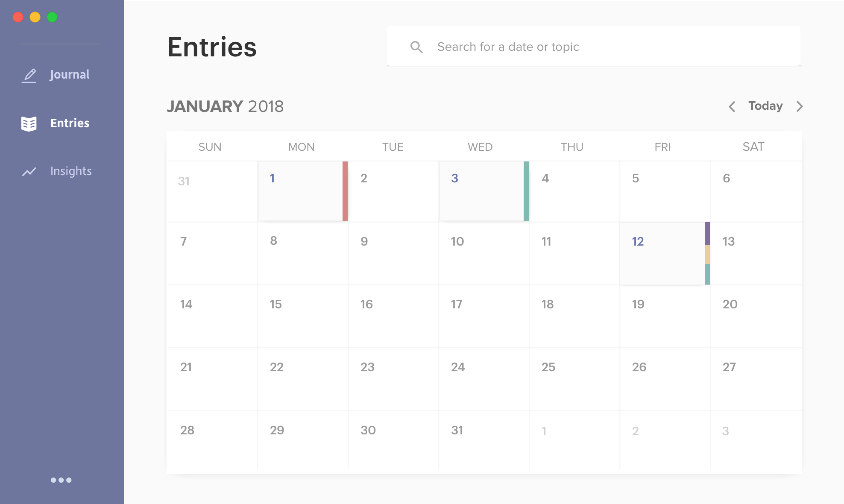Image resolution: width=844 pixels, height=504 pixels.
Task: Click the Insights chart line icon
Action: 29,171
